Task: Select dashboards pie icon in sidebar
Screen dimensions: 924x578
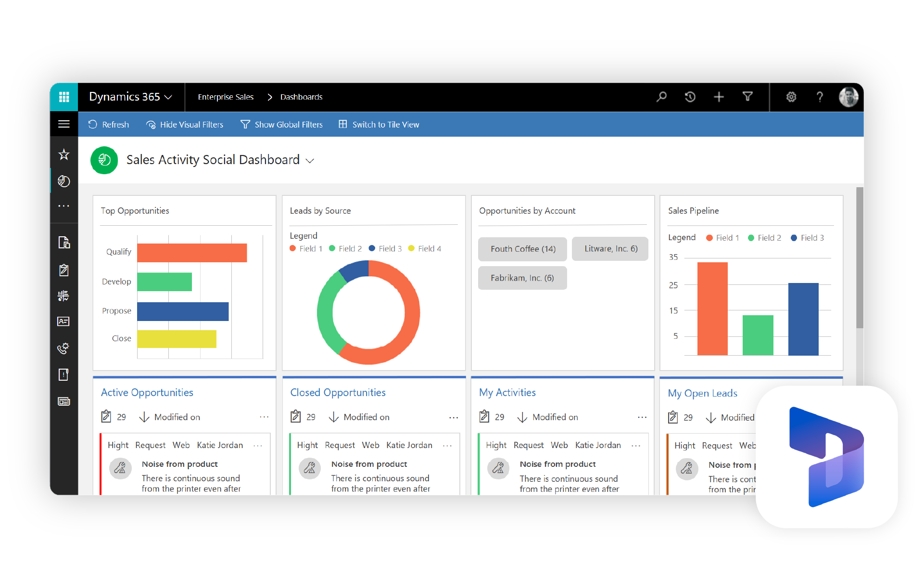Action: coord(63,181)
